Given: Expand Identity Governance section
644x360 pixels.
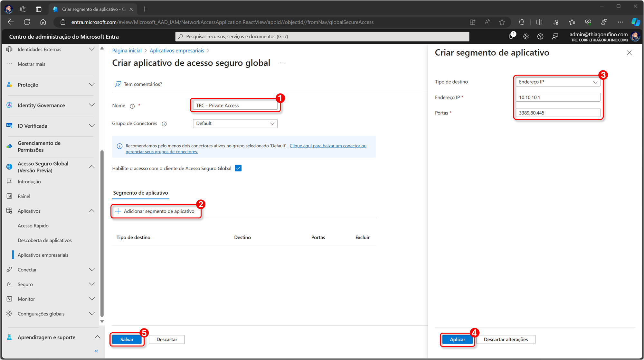Looking at the screenshot, I should point(92,105).
